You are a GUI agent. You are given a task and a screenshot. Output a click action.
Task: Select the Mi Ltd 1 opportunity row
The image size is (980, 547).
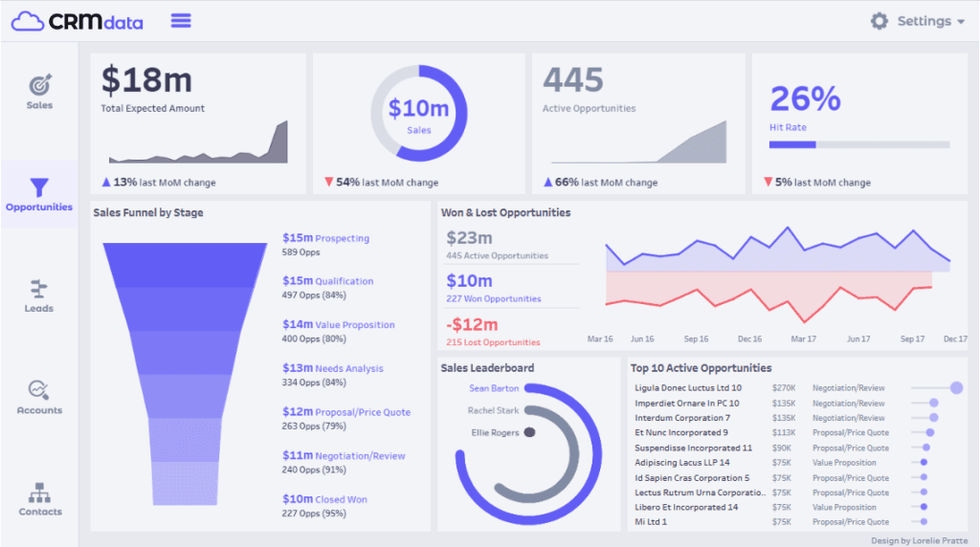tap(651, 522)
